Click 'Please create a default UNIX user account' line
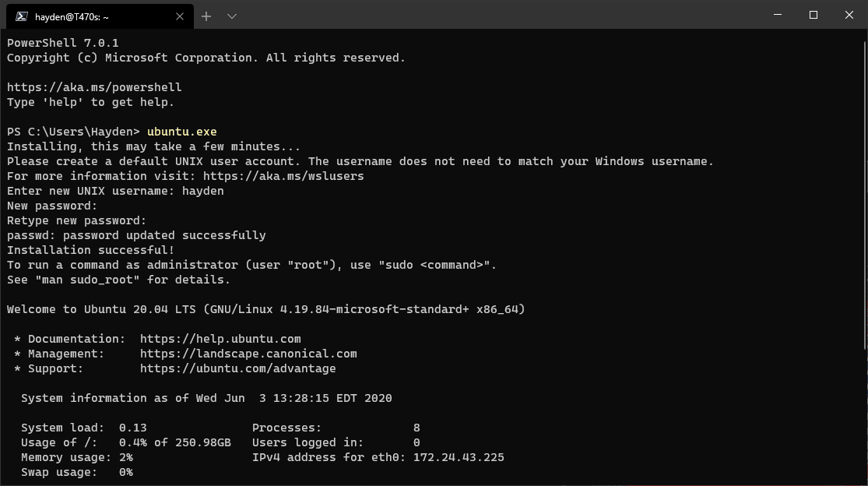 point(360,162)
